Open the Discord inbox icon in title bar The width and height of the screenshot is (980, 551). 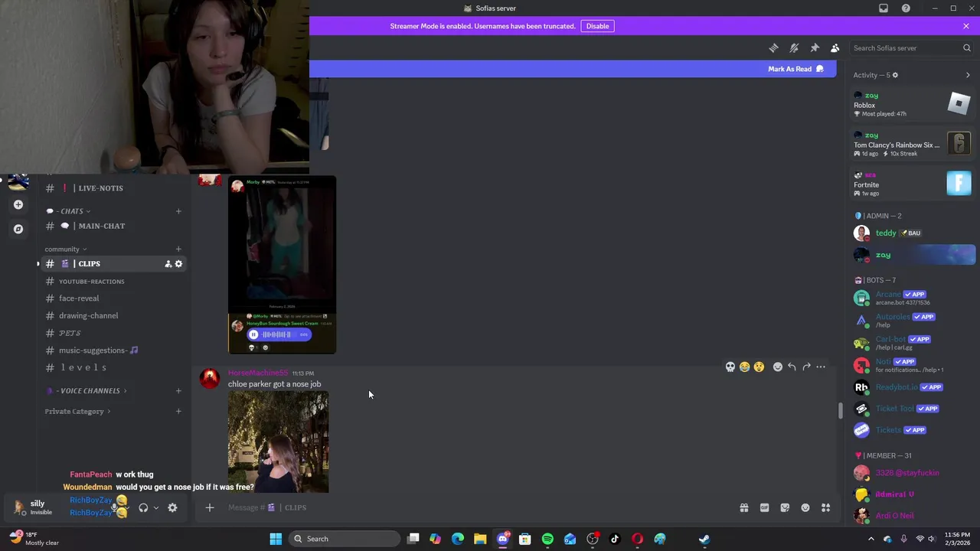pyautogui.click(x=884, y=8)
